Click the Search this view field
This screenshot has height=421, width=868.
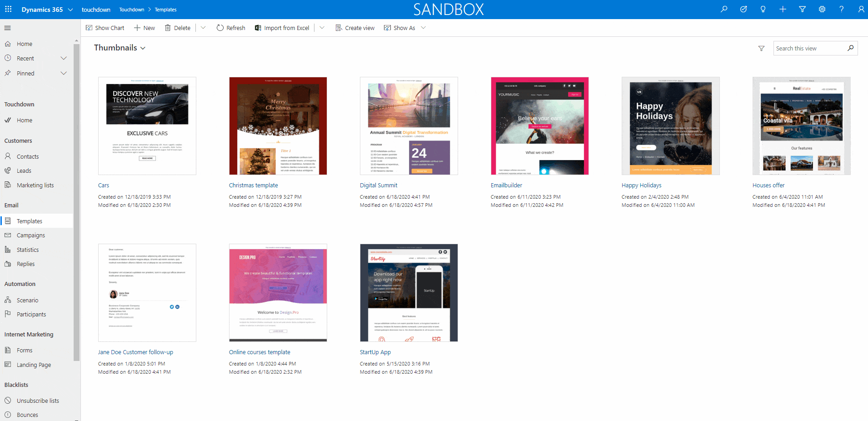point(809,49)
